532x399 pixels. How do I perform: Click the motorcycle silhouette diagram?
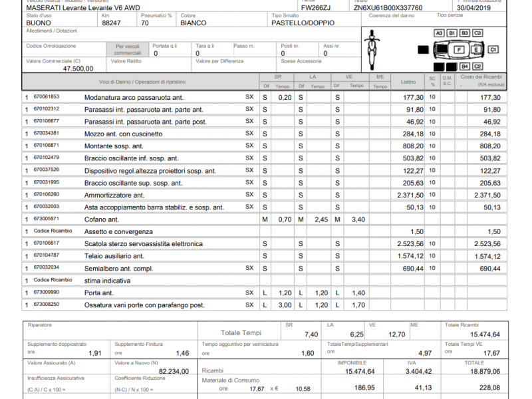[x=372, y=50]
